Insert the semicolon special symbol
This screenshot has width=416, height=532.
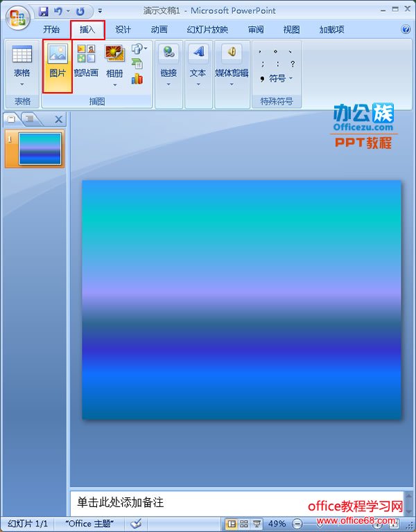pos(263,64)
